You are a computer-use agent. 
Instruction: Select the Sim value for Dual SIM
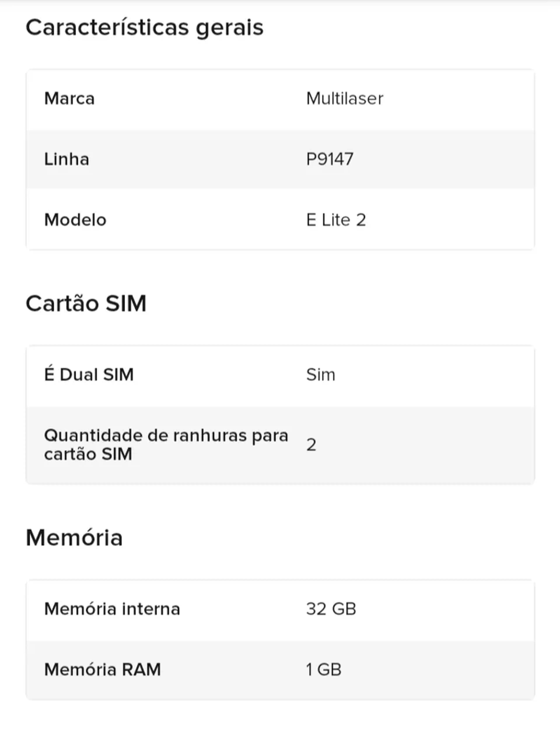click(x=321, y=375)
